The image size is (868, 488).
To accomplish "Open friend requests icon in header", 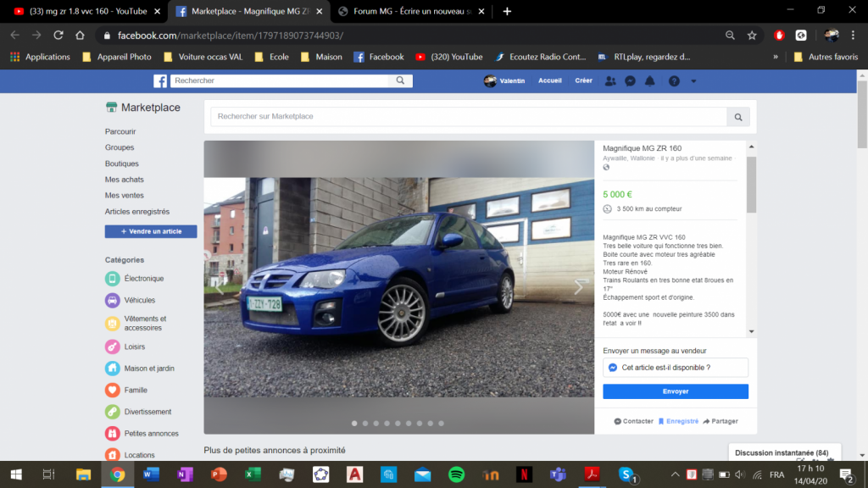I will click(x=610, y=80).
